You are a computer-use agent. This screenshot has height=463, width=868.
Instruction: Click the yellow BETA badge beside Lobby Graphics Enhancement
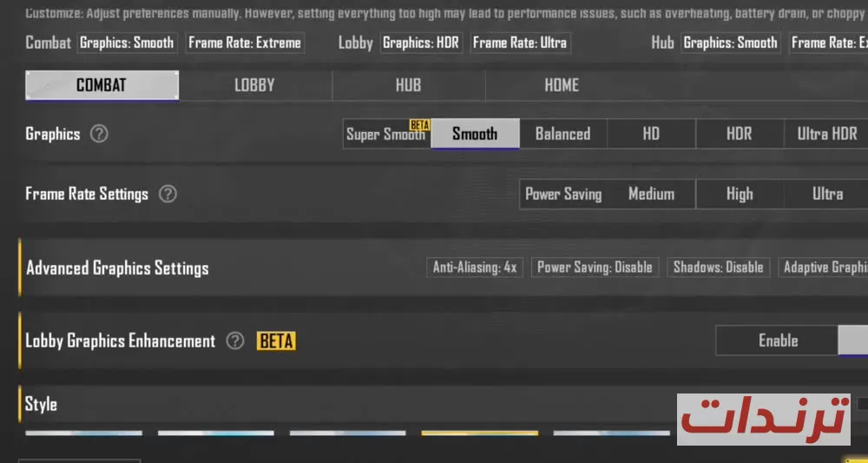(x=276, y=341)
